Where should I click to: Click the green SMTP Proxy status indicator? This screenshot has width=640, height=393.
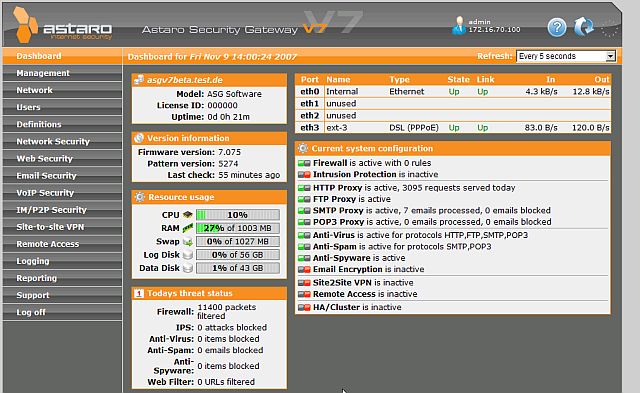pos(304,211)
